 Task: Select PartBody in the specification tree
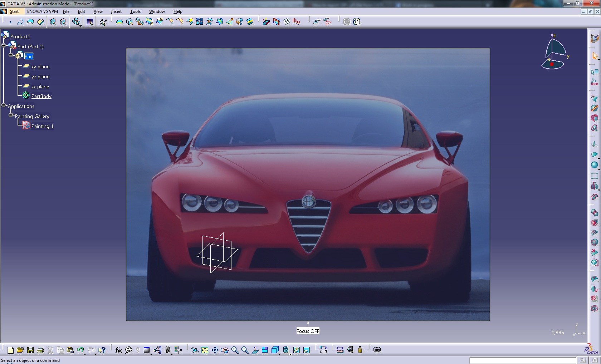41,96
